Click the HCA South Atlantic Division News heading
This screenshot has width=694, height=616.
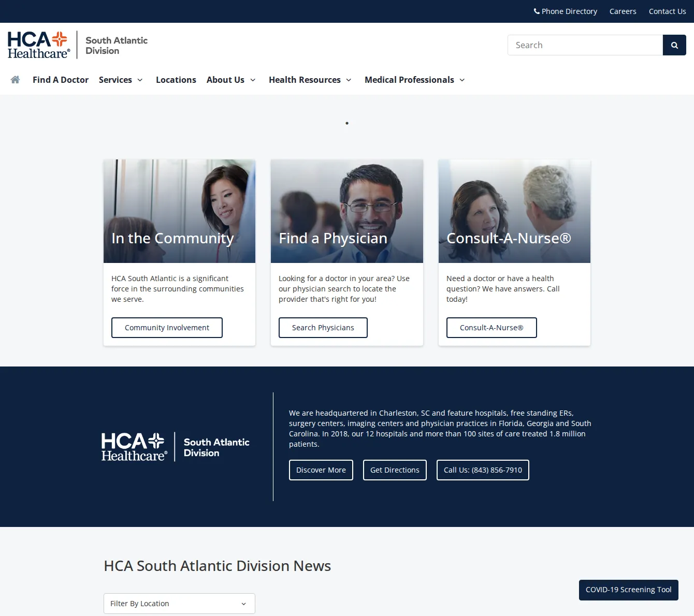[x=218, y=566]
